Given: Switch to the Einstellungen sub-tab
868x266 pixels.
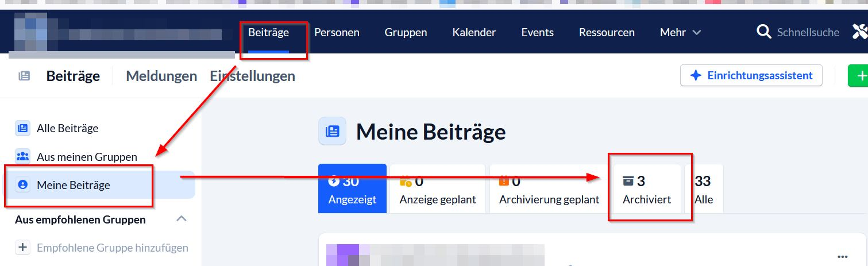Looking at the screenshot, I should pyautogui.click(x=252, y=76).
